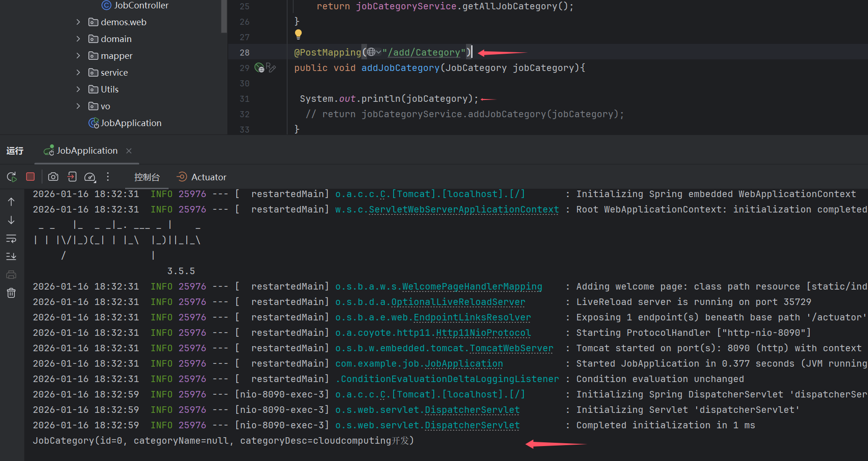Click the domain package folder icon
Image resolution: width=868 pixels, height=461 pixels.
coord(93,39)
